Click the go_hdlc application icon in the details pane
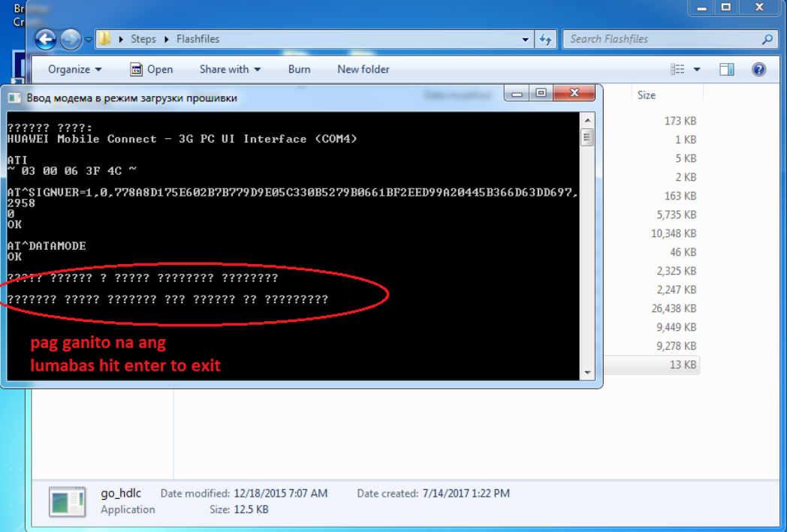Viewport: 787px width, 532px height. point(67,500)
